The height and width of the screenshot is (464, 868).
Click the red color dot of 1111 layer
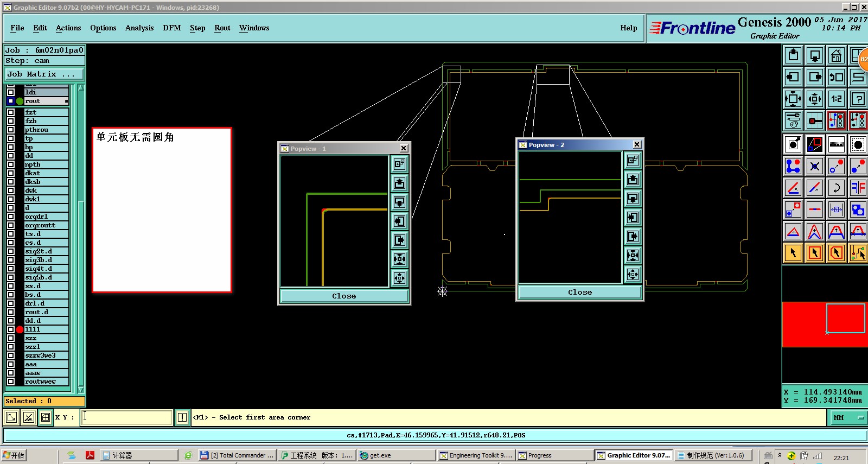[x=20, y=329]
